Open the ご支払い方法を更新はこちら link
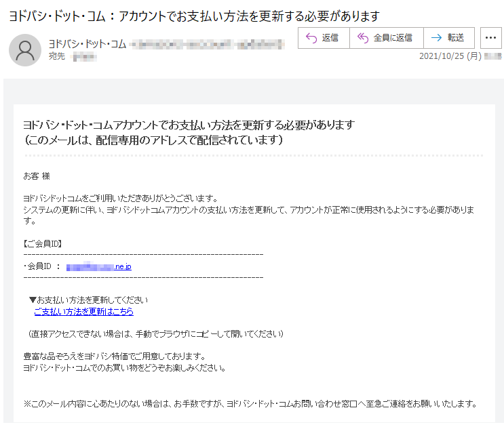The width and height of the screenshot is (504, 427). pyautogui.click(x=84, y=311)
